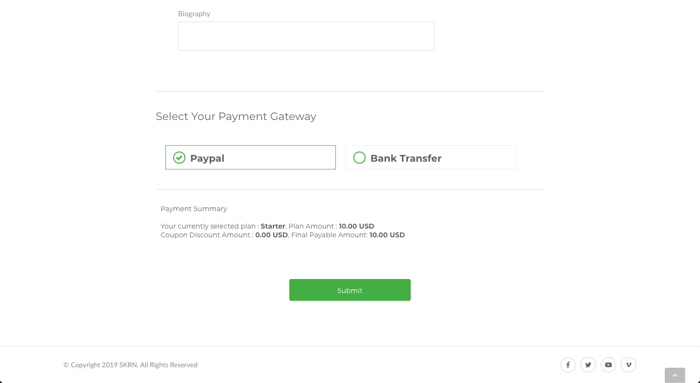Submit the registration form

(350, 290)
